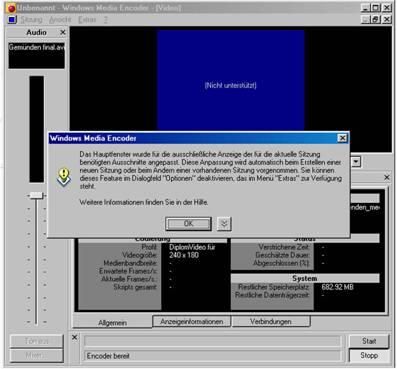
Task: Open the dropdown arrow behind the dialog
Action: tap(356, 162)
